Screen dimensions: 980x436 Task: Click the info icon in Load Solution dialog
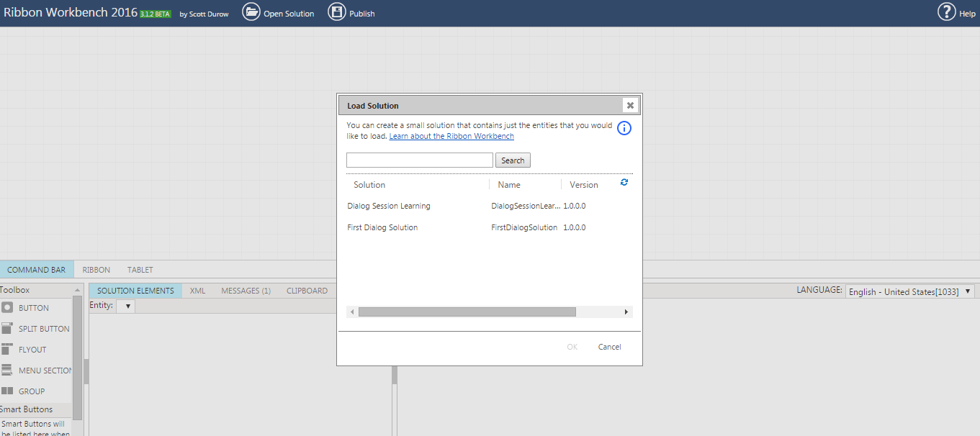point(624,128)
